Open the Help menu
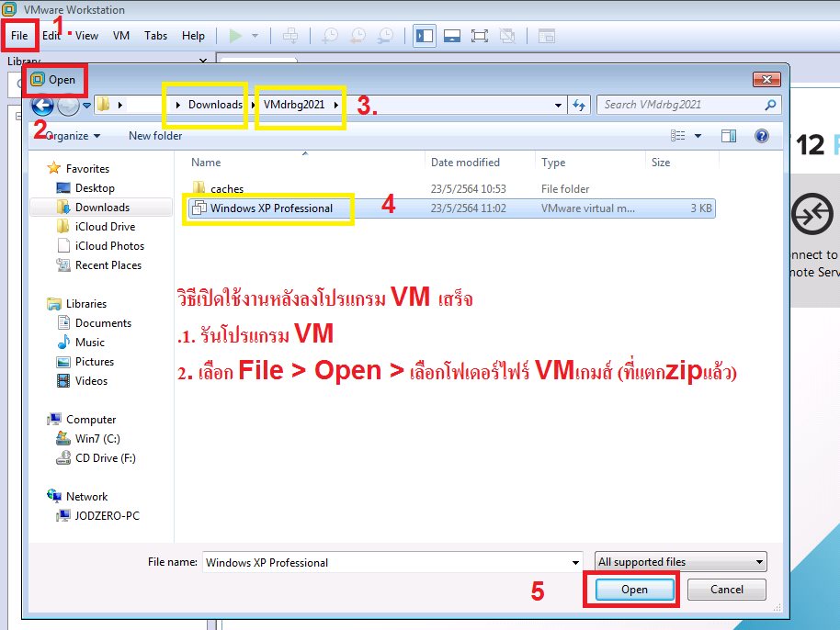840x630 pixels. tap(193, 36)
